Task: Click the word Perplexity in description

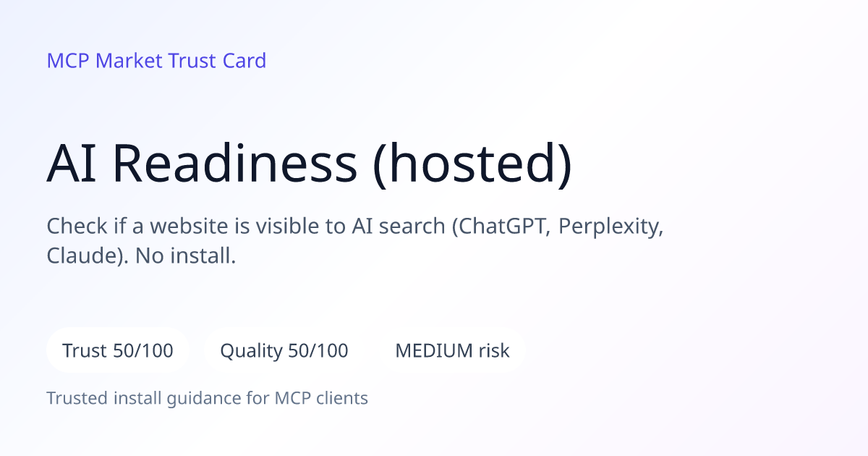Action: click(x=611, y=227)
